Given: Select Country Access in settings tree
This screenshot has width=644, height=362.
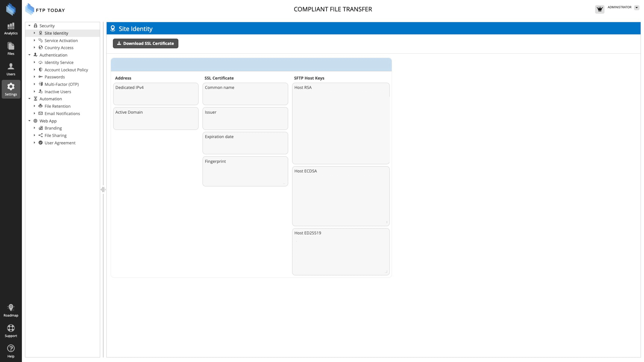Looking at the screenshot, I should 59,48.
